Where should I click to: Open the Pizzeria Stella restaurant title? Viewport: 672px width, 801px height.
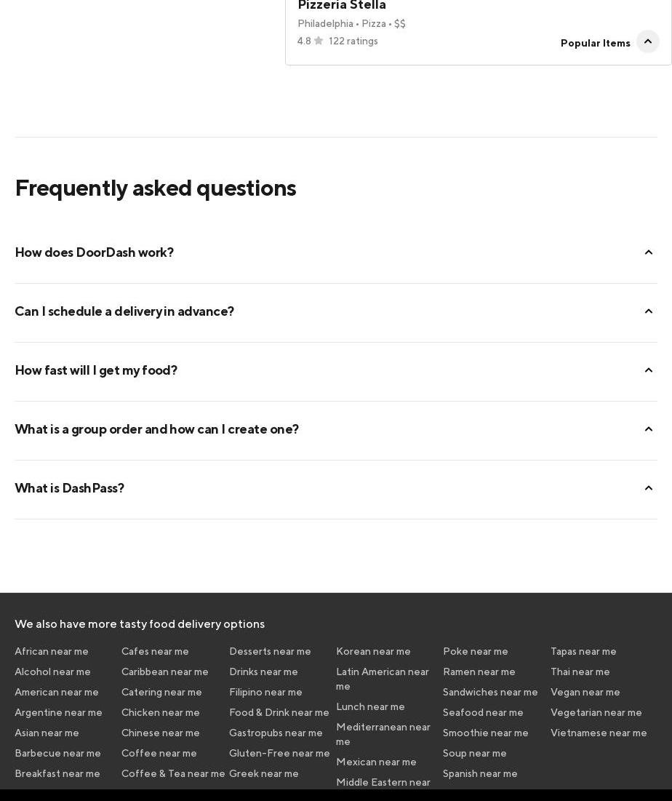[342, 6]
